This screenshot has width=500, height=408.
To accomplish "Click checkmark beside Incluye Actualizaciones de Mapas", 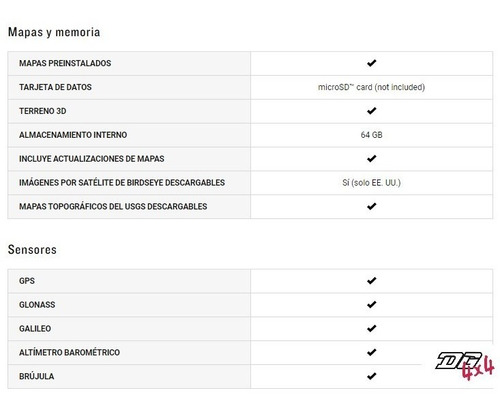I will click(371, 158).
